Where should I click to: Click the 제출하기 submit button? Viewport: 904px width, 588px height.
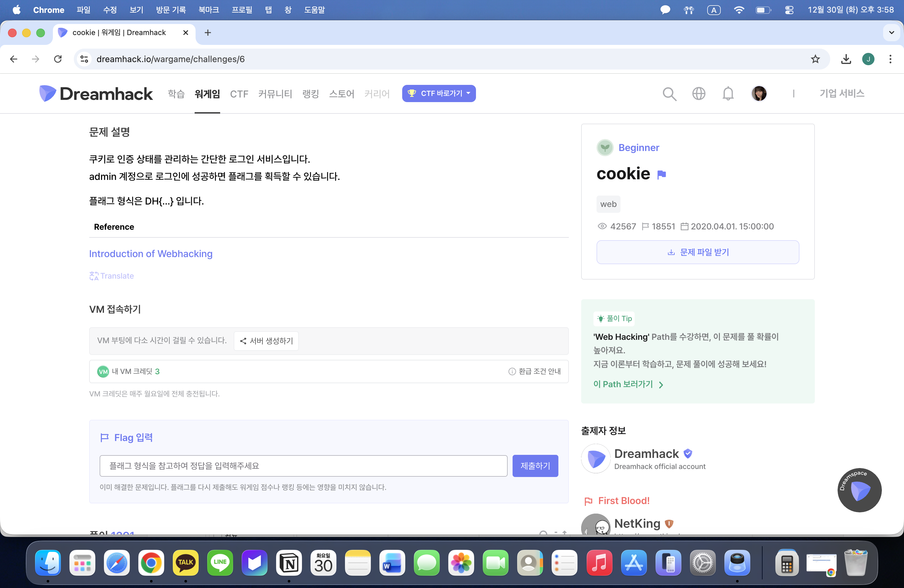[x=535, y=466]
